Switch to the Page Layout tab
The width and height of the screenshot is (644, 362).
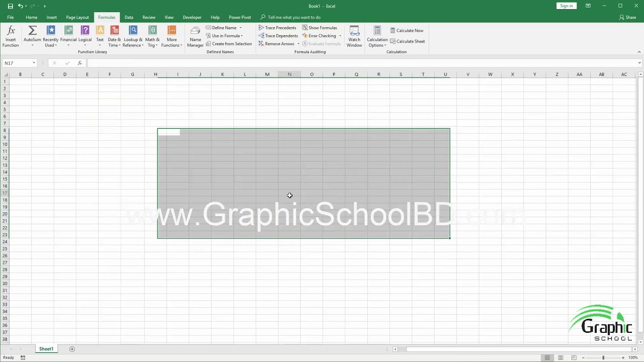click(x=77, y=17)
